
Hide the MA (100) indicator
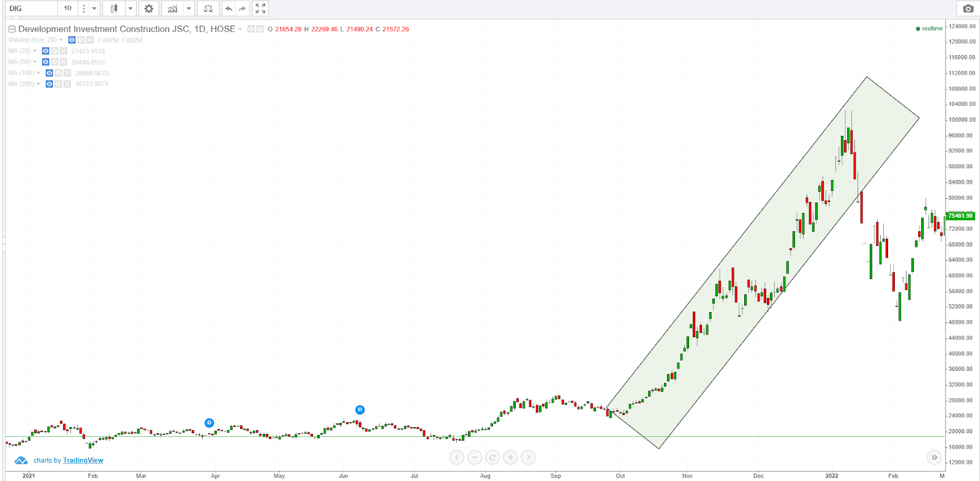pos(49,73)
